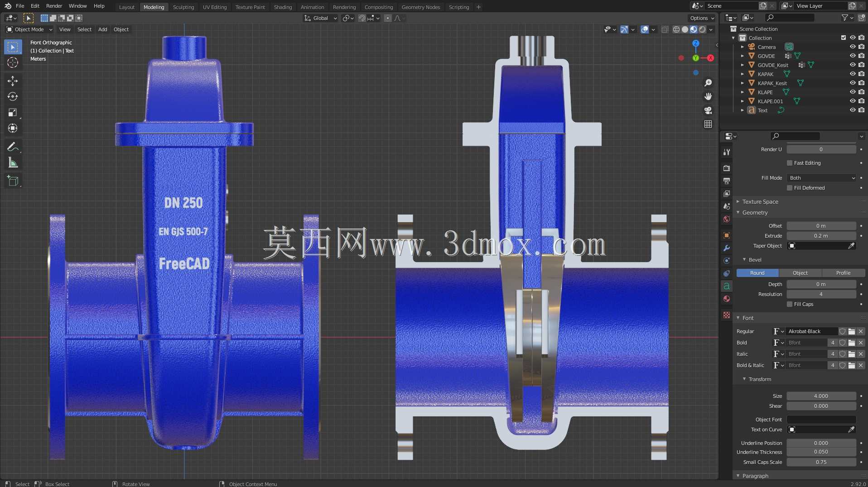This screenshot has height=487, width=868.
Task: Unlink the Bold font with X button
Action: [861, 343]
